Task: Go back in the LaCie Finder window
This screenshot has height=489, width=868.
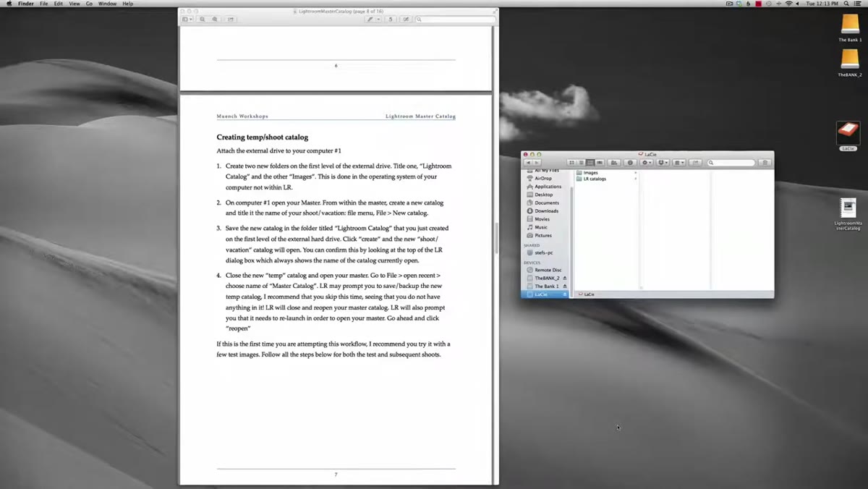Action: pyautogui.click(x=529, y=163)
